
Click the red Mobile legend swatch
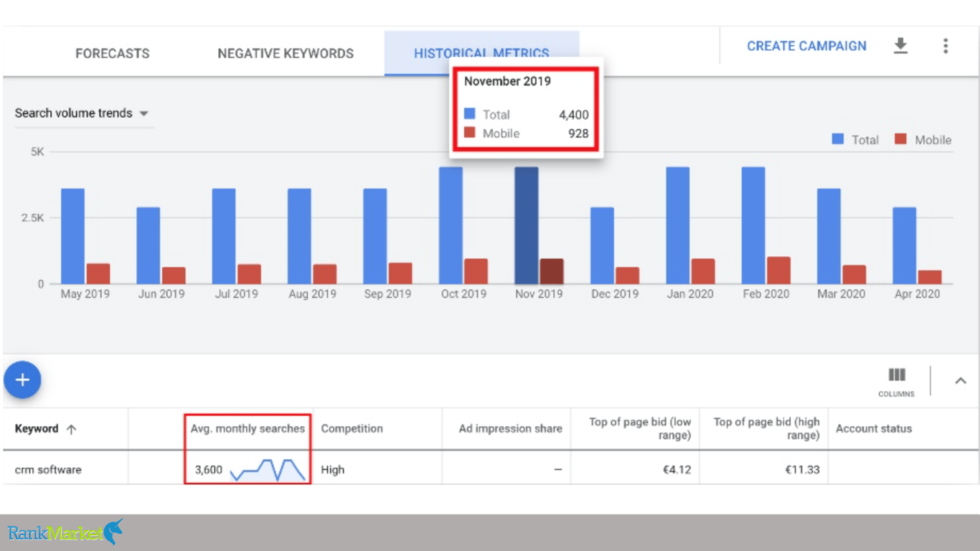pyautogui.click(x=900, y=139)
